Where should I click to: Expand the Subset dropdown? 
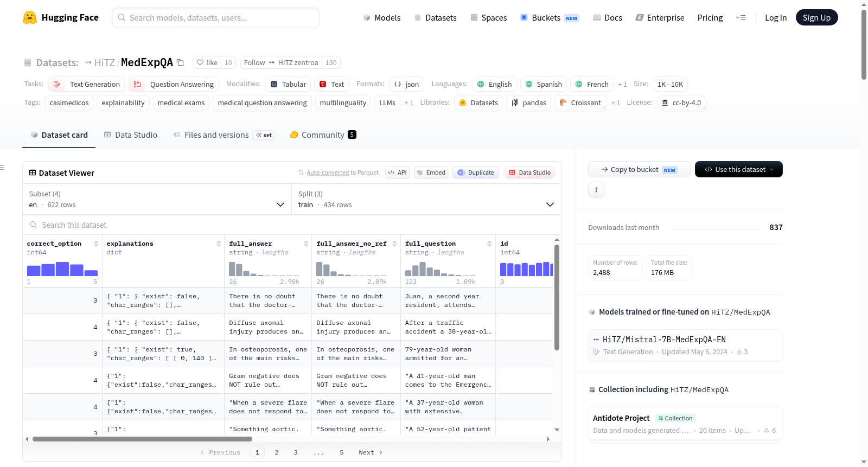point(157,199)
